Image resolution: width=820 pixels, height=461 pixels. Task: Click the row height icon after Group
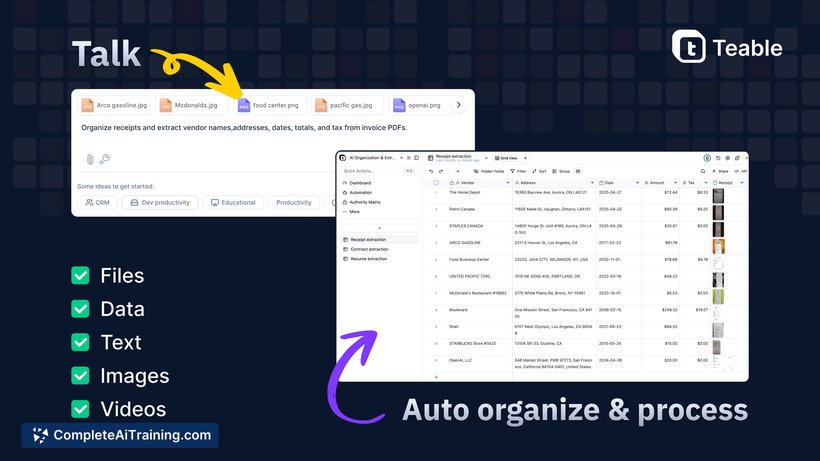[578, 171]
